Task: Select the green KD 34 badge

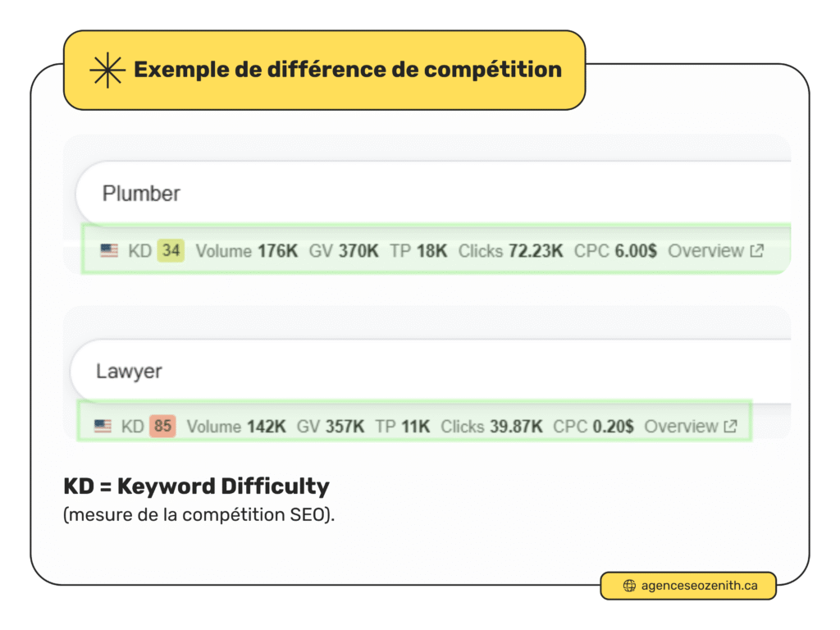Action: tap(171, 251)
